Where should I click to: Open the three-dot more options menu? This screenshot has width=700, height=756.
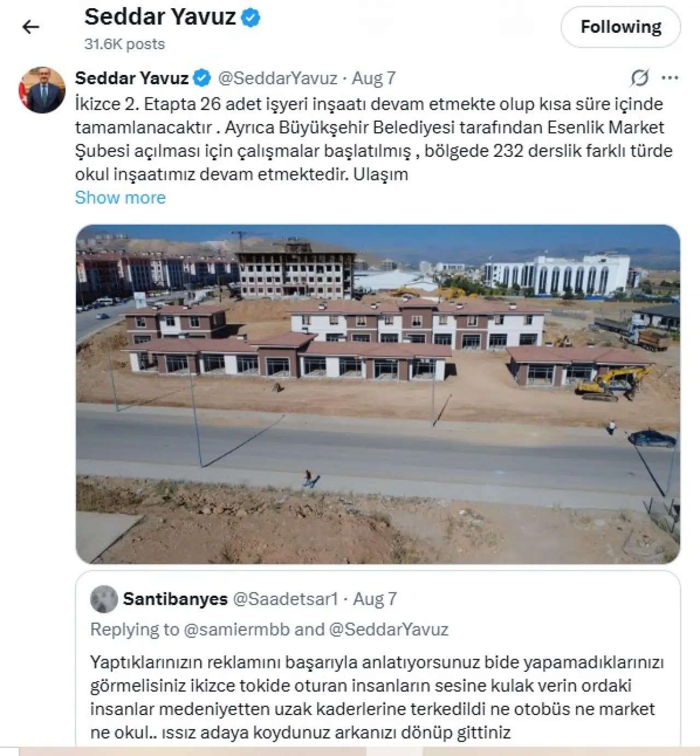point(670,78)
